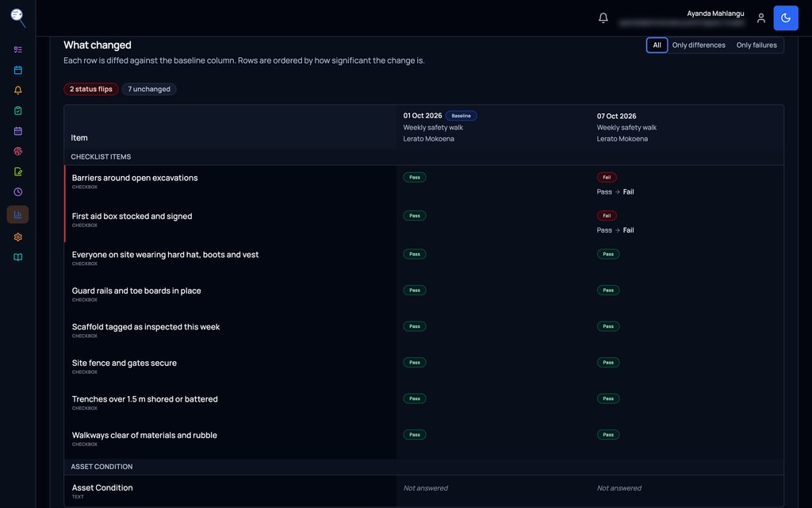Click Fail badge for Barriers around open excavations
This screenshot has height=508, width=812.
[x=607, y=177]
